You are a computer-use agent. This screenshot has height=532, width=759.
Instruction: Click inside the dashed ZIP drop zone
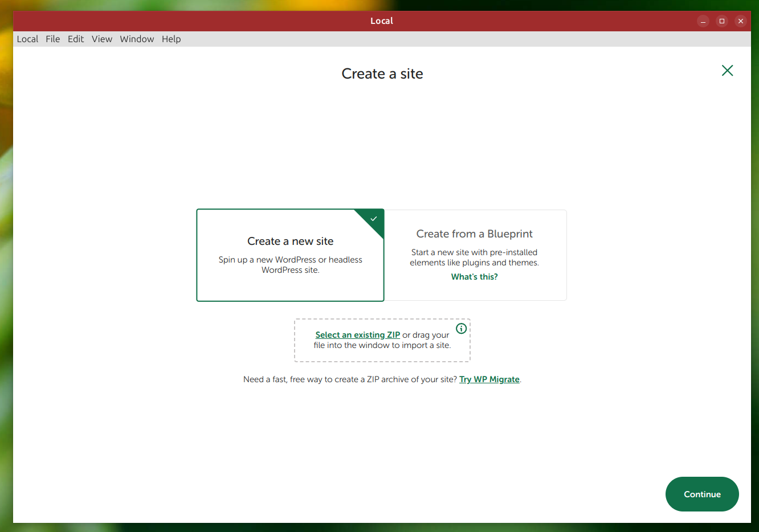pos(382,354)
